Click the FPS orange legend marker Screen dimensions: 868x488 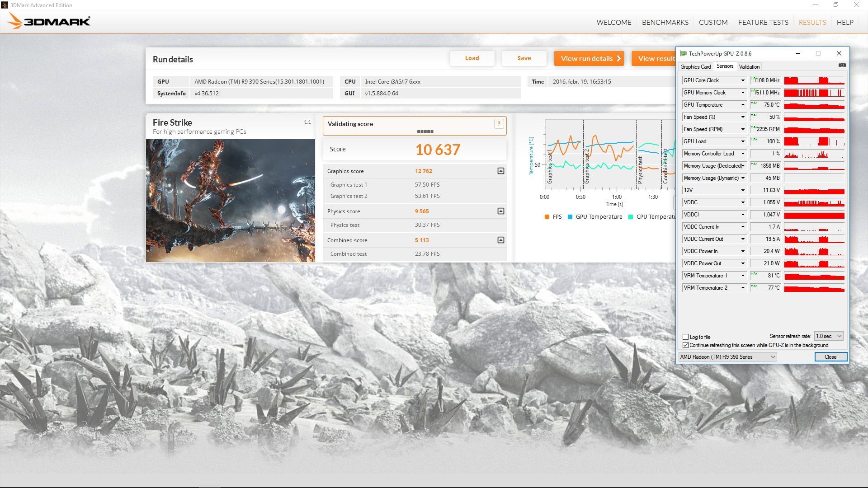pos(547,217)
